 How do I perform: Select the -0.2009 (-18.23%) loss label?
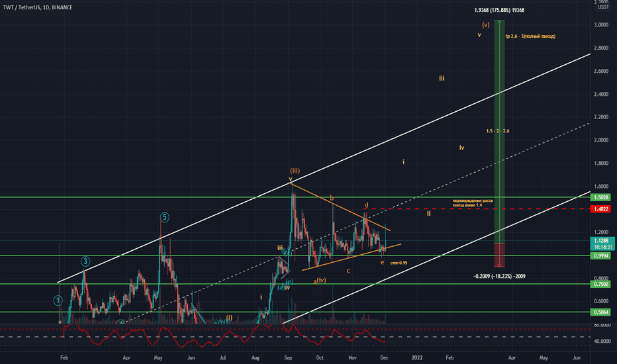(499, 276)
